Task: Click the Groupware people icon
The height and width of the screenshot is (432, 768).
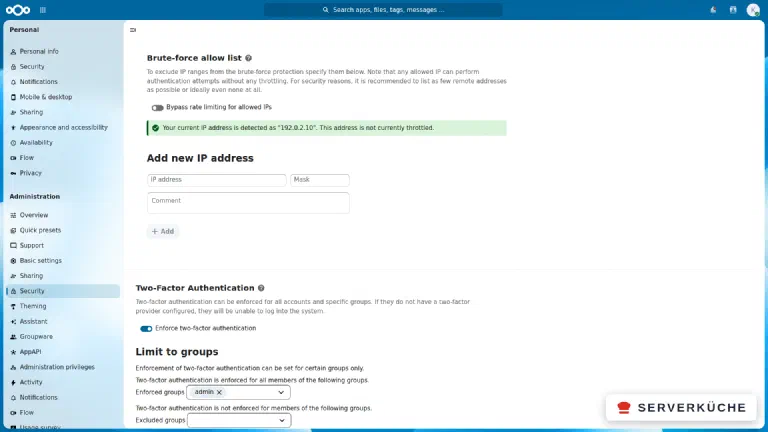Action: pyautogui.click(x=13, y=336)
